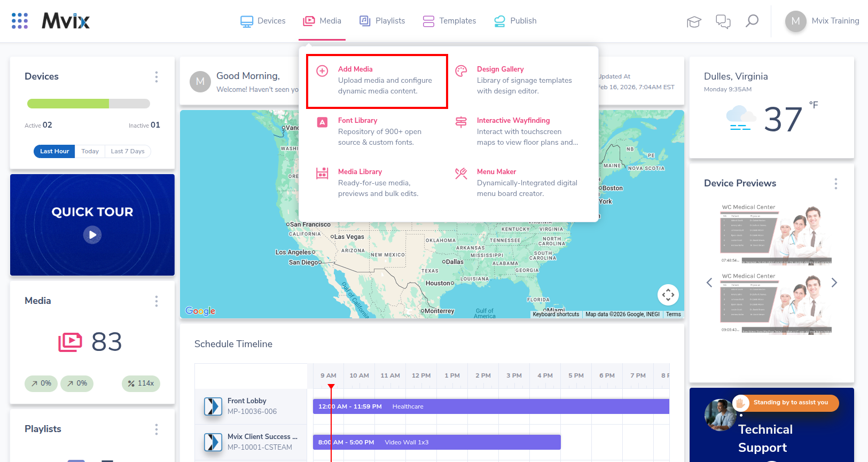Image resolution: width=868 pixels, height=462 pixels.
Task: Open Media card options menu
Action: pyautogui.click(x=157, y=301)
